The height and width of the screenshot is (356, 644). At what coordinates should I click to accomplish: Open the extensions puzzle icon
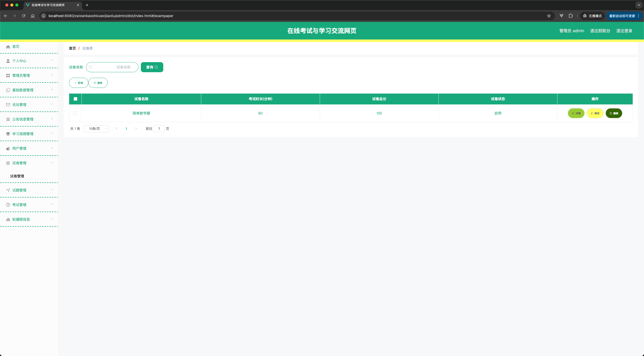click(571, 16)
